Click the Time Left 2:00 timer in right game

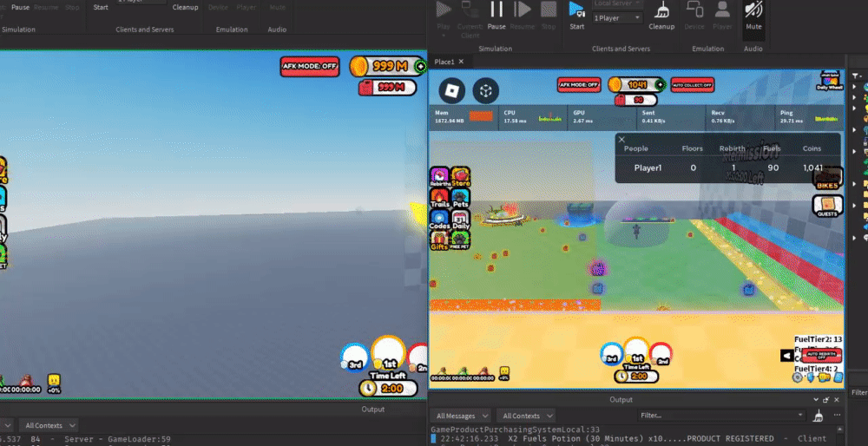click(x=636, y=377)
